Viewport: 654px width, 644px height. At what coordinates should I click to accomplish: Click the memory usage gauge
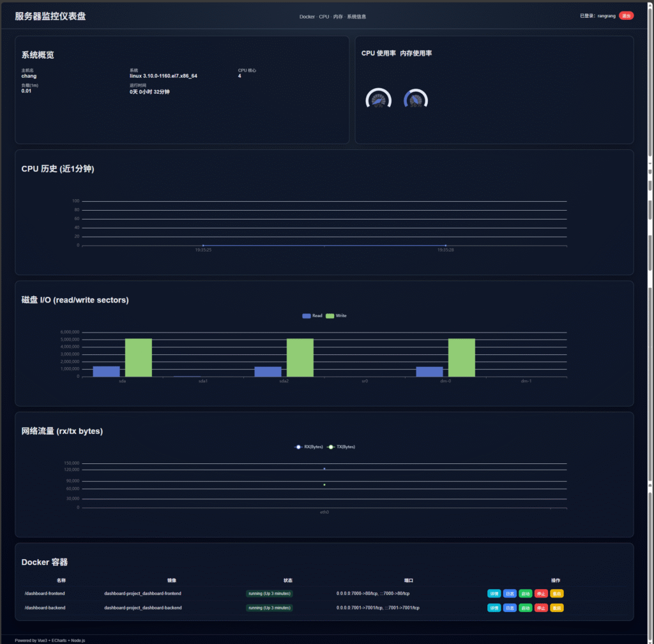(x=416, y=100)
